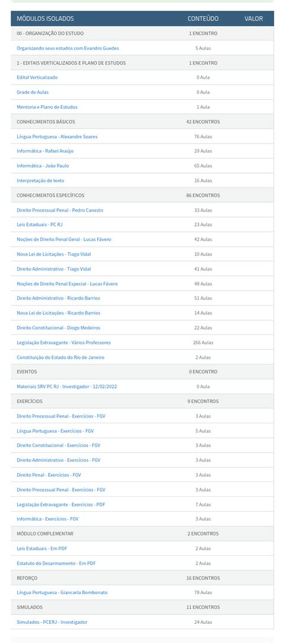Open Língua Portuguesa - Giancarla Bombonato

[x=62, y=592]
